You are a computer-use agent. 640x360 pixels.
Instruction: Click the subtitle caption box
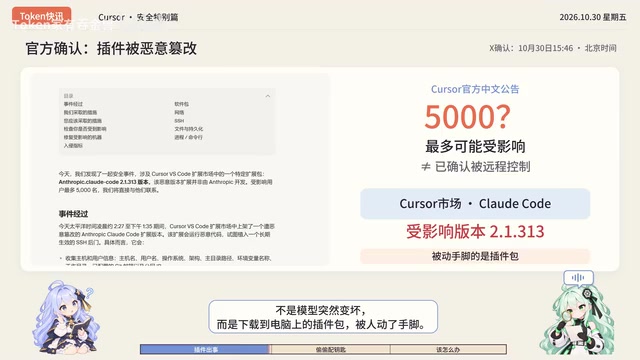coord(323,317)
